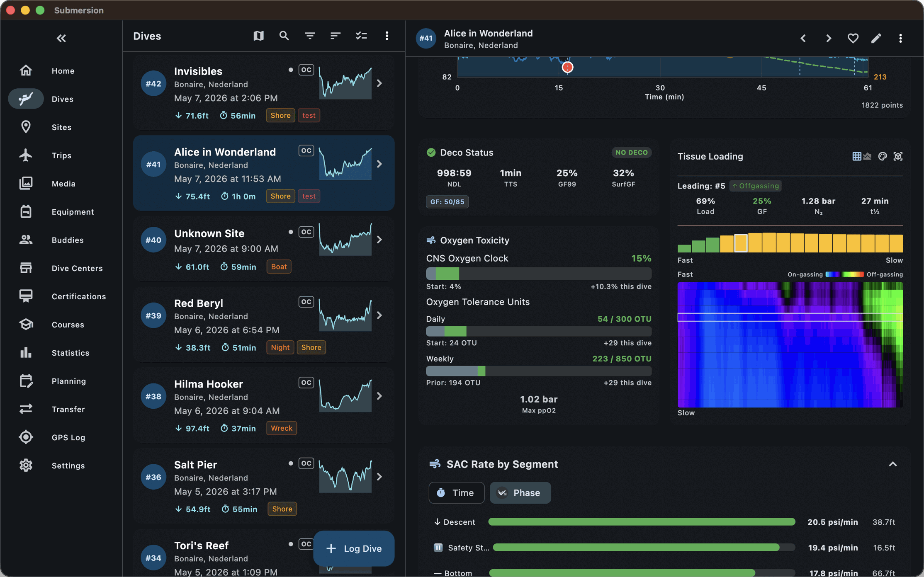Click the Media gallery icon
This screenshot has width=924, height=577.
tap(26, 183)
